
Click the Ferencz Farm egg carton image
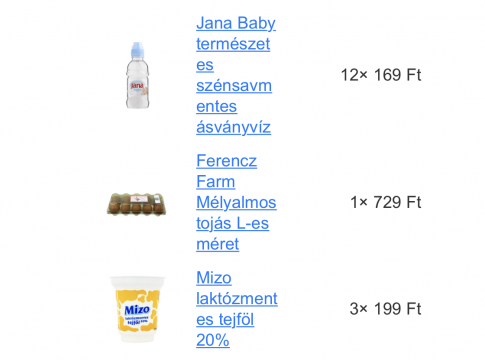136,203
